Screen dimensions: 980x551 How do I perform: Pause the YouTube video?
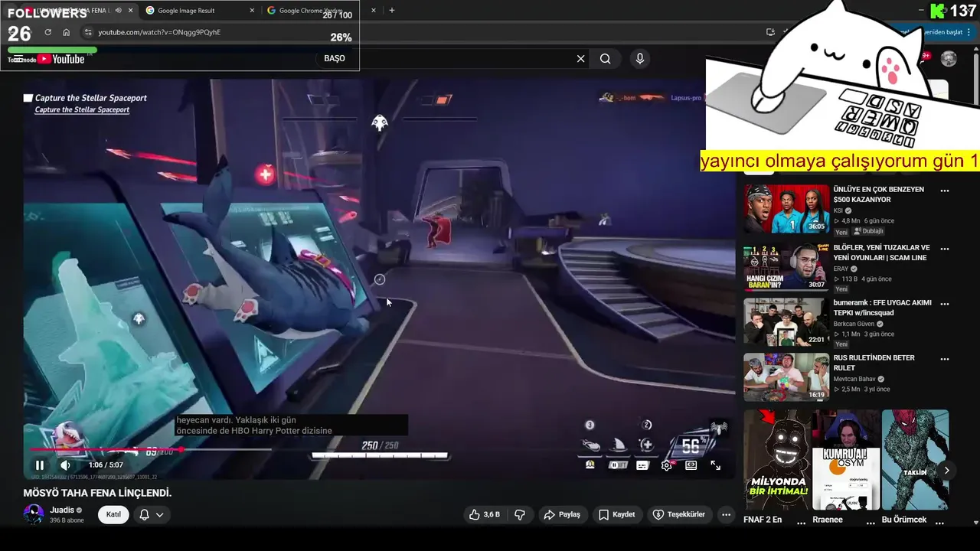coord(40,465)
